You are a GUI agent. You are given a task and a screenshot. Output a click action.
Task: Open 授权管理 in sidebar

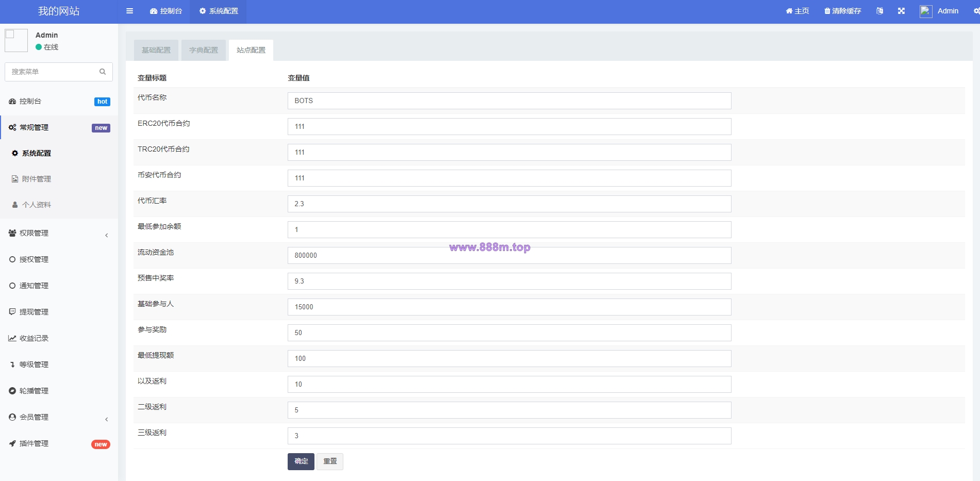59,259
